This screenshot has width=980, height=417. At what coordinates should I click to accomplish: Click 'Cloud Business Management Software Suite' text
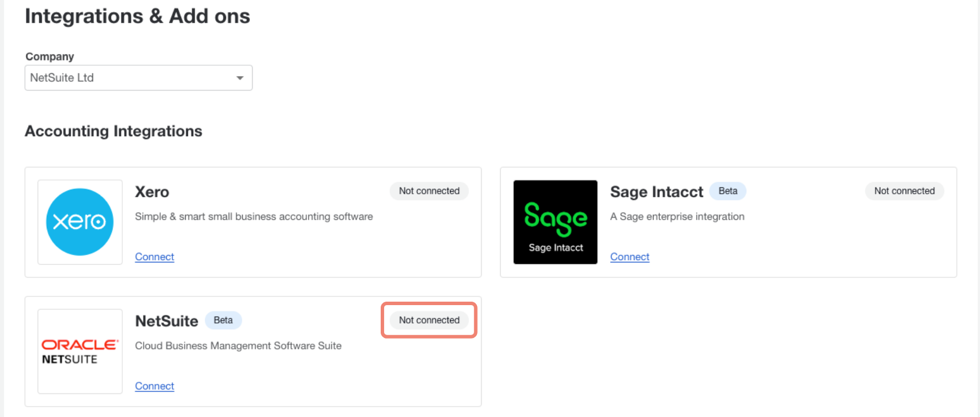click(x=238, y=345)
